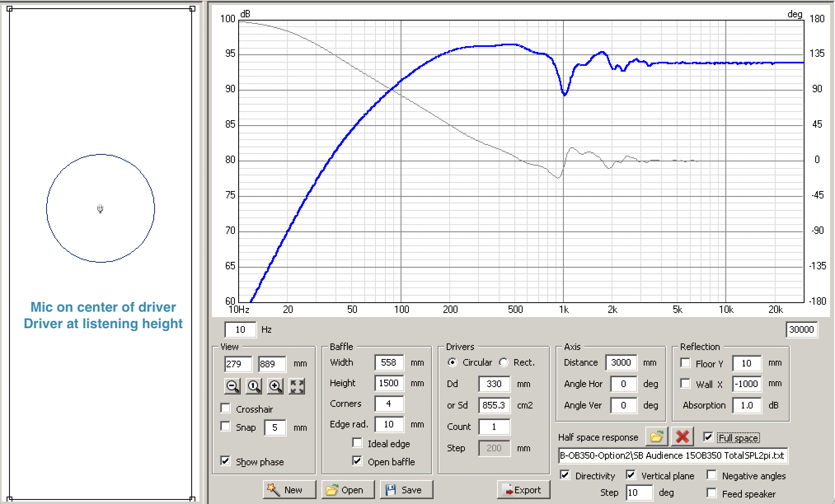Uncheck the Open baffle checkbox

(357, 461)
